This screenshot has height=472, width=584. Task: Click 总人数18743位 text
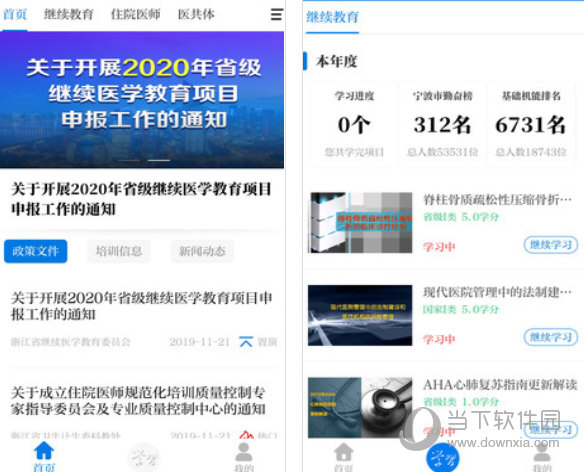click(531, 152)
